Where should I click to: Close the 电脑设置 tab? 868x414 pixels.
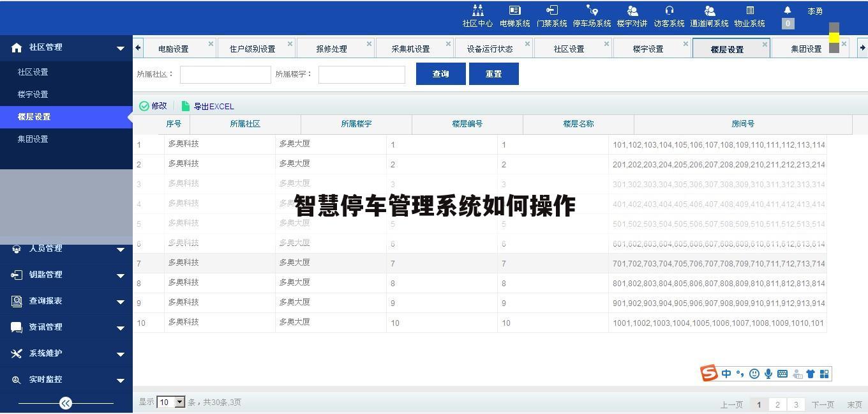[211, 44]
